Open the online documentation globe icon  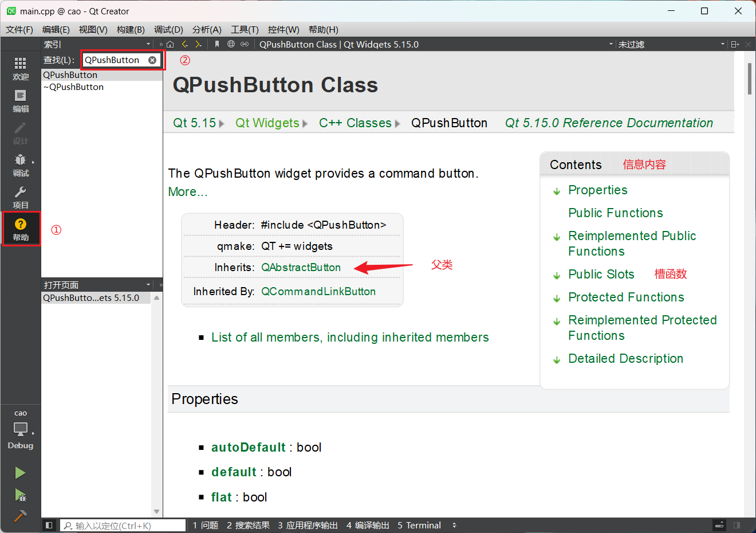(x=231, y=44)
